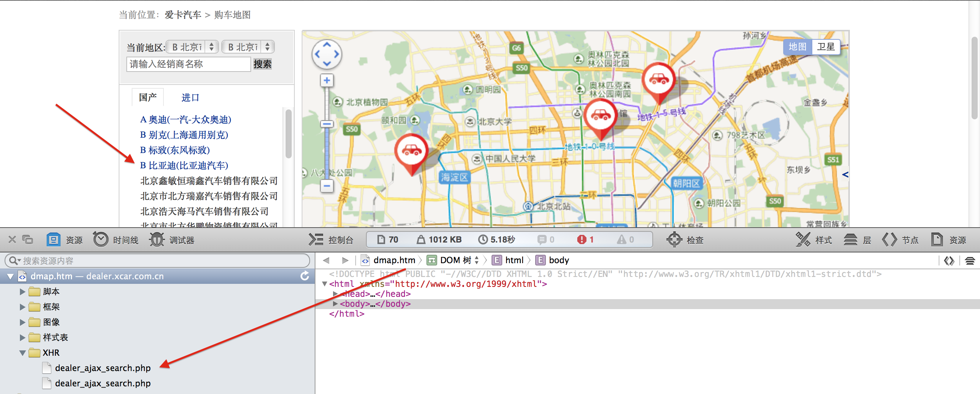This screenshot has width=980, height=394.
Task: Click the 搜索 search button
Action: [x=263, y=64]
